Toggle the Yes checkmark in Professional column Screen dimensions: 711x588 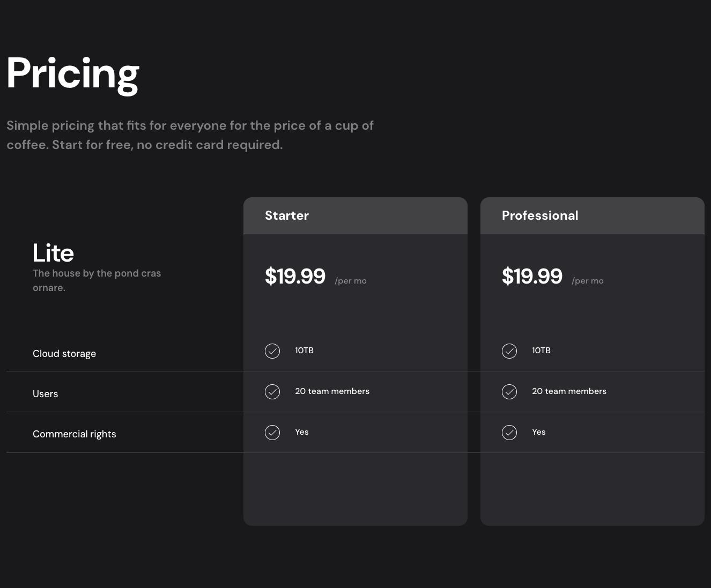509,433
